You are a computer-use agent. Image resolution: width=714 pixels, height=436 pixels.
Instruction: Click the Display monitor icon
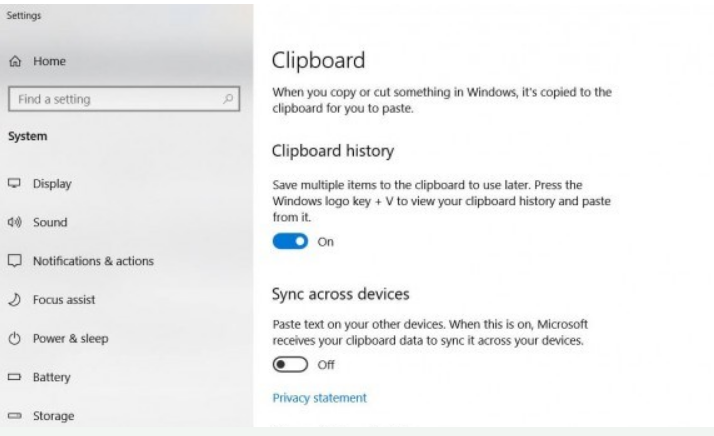[x=14, y=184]
